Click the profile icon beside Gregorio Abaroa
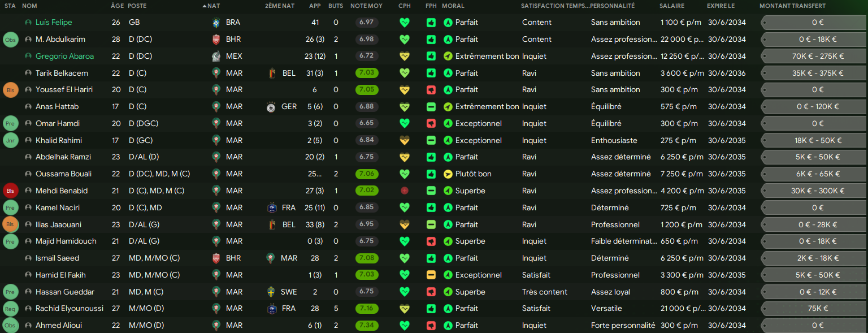The width and height of the screenshot is (868, 333). (28, 57)
